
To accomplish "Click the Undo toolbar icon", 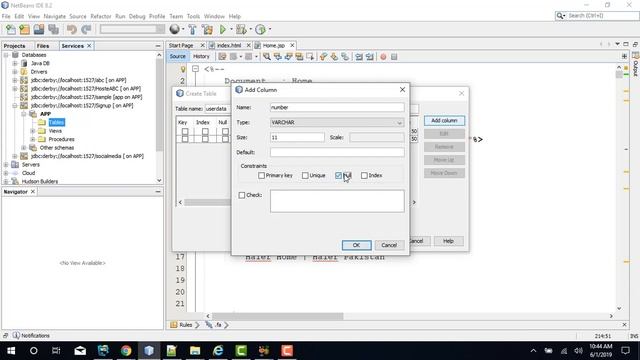I will click(x=72, y=29).
